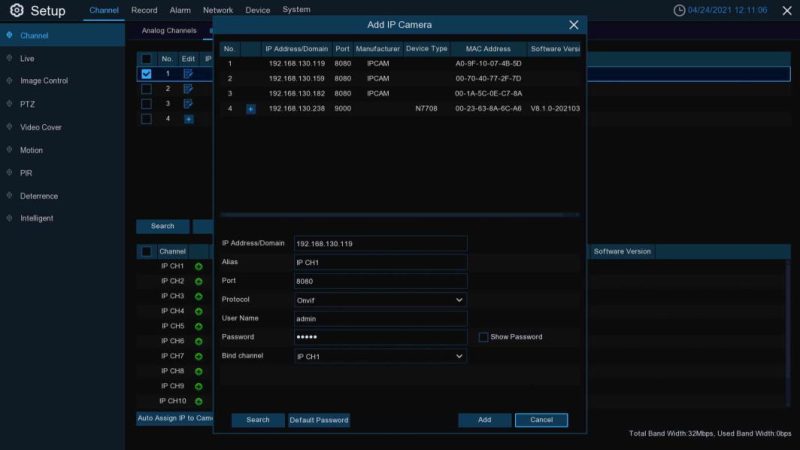This screenshot has width=800, height=450.
Task: Click the Alias input field
Action: click(380, 262)
